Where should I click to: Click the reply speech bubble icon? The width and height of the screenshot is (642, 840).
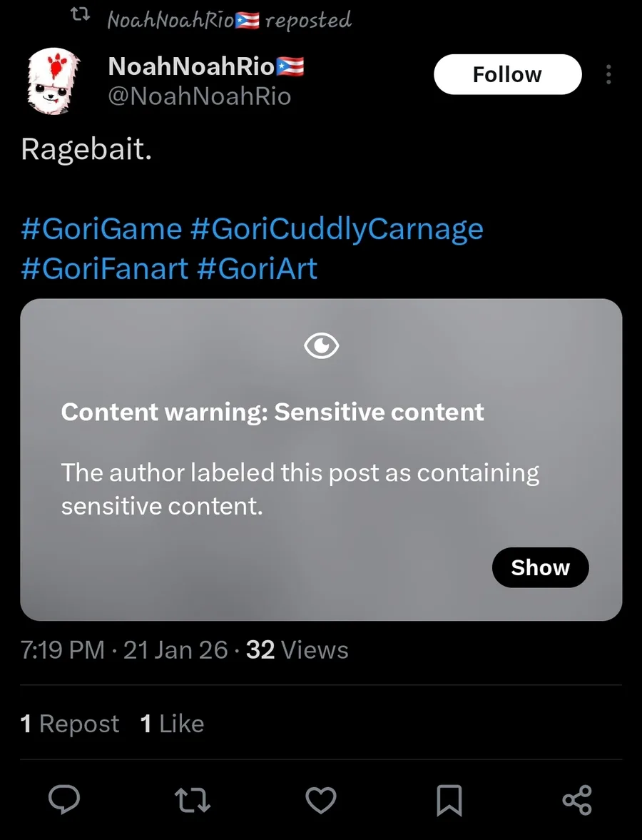(x=63, y=799)
